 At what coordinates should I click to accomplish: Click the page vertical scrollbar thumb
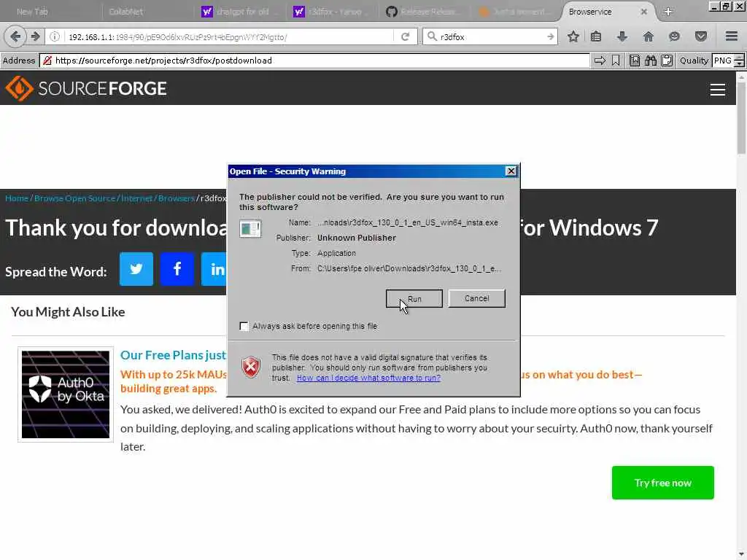coord(741,119)
